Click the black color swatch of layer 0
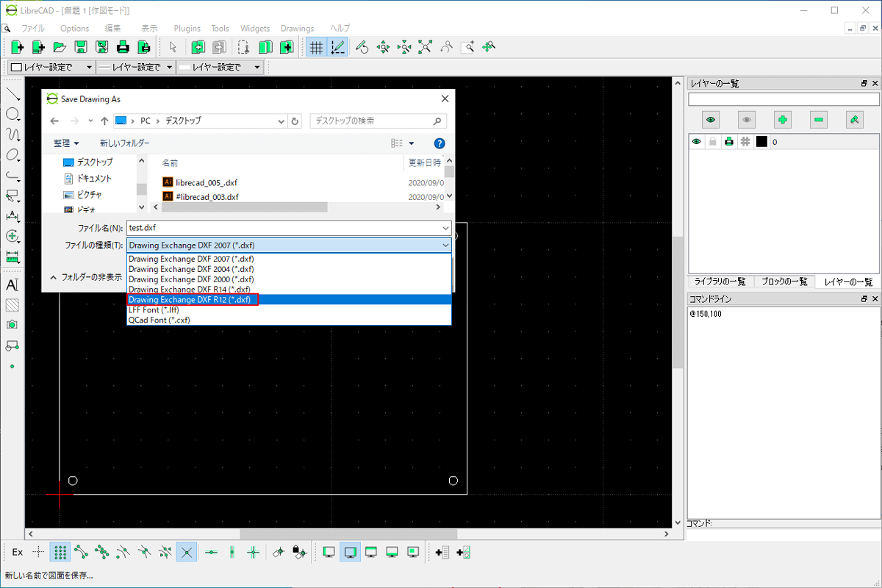Screen dimensions: 882x588 761,142
